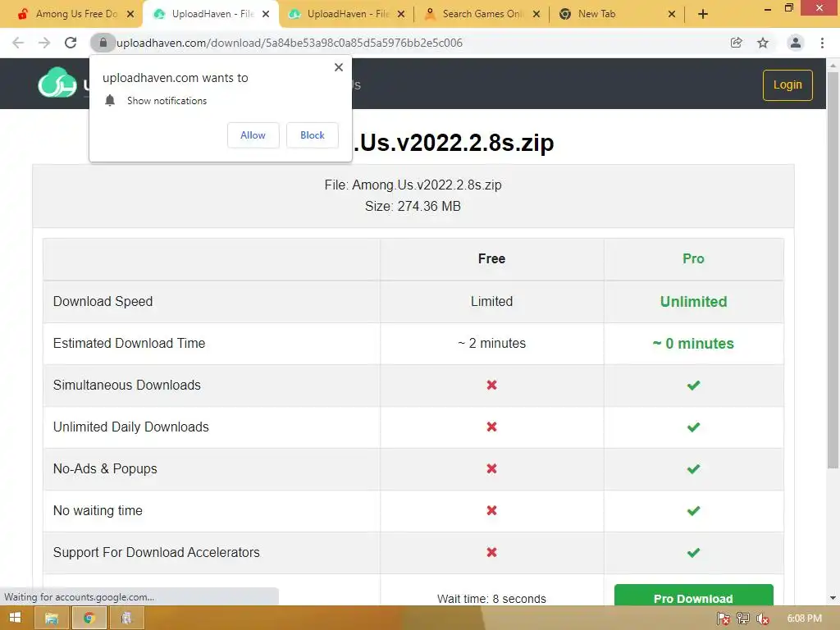Click the Size: 274.36 MB text
The height and width of the screenshot is (630, 840).
[x=413, y=206]
